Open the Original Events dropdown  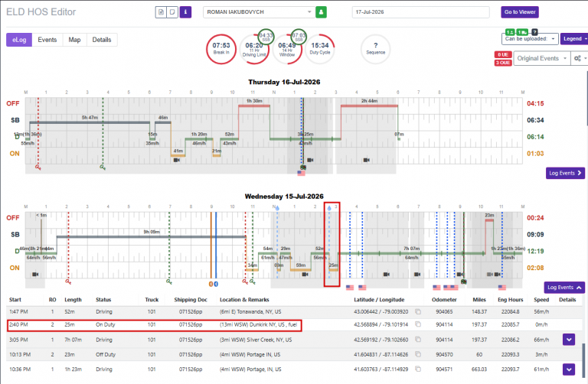[x=542, y=58]
